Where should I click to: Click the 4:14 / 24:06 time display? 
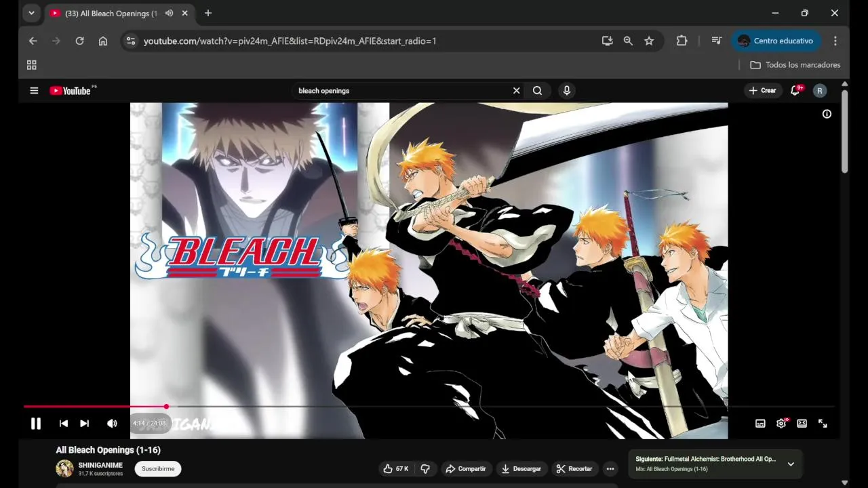tap(149, 424)
